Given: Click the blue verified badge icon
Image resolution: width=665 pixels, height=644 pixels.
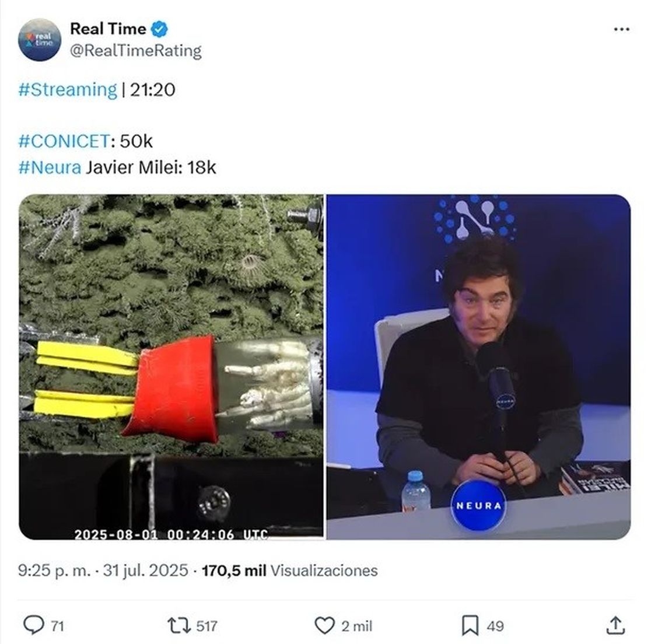Looking at the screenshot, I should pyautogui.click(x=159, y=29).
